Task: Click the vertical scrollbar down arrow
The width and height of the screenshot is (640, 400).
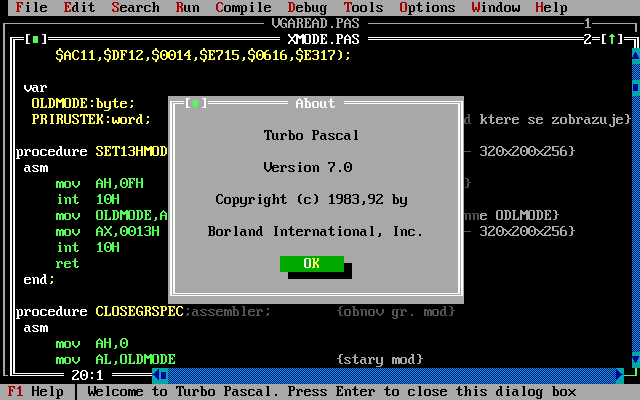Action: pos(636,360)
